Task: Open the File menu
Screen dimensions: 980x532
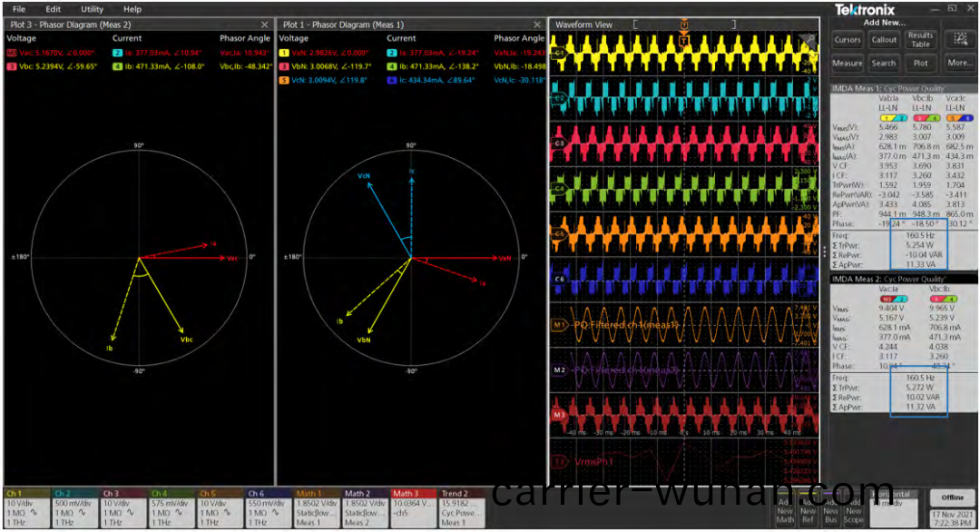Action: [x=18, y=9]
